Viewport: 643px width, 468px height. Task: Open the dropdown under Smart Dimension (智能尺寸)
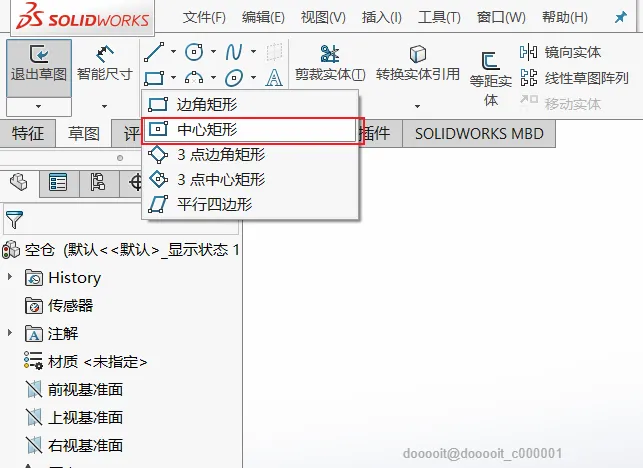tap(105, 106)
